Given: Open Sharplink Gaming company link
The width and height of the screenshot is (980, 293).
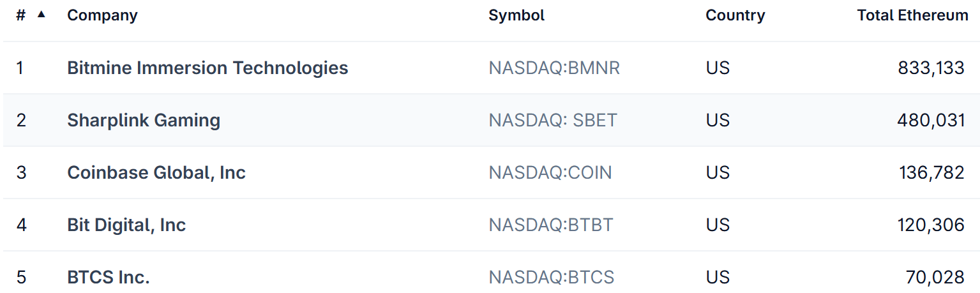Looking at the screenshot, I should pyautogui.click(x=144, y=120).
